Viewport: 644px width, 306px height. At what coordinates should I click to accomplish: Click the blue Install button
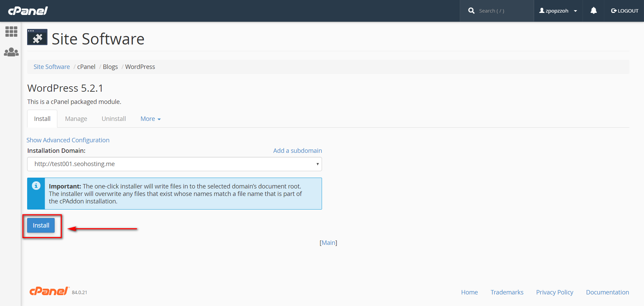(41, 226)
